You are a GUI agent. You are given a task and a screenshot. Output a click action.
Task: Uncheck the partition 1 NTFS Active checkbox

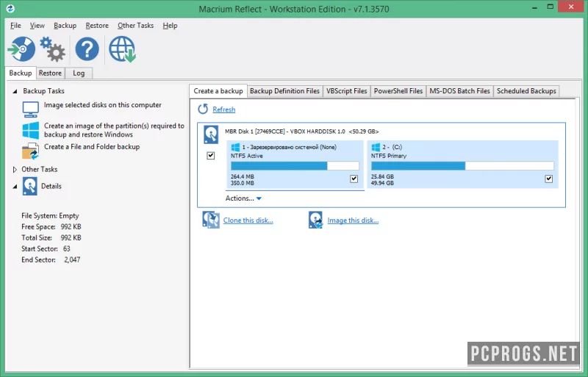click(354, 179)
